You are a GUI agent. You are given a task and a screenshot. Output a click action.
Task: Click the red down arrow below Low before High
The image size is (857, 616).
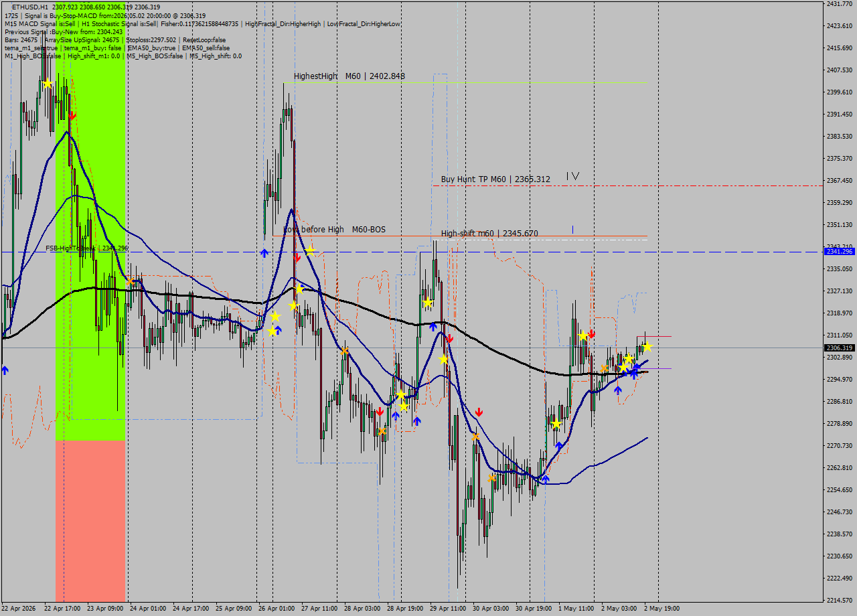tap(297, 257)
